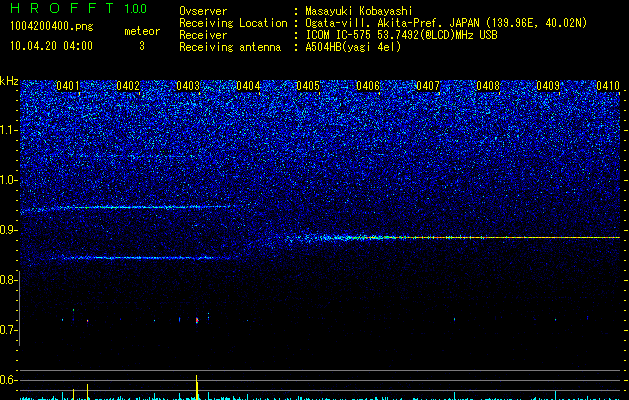Click the 1.1 kHz axis label
Viewport: 629px width, 400px height.
click(x=9, y=130)
